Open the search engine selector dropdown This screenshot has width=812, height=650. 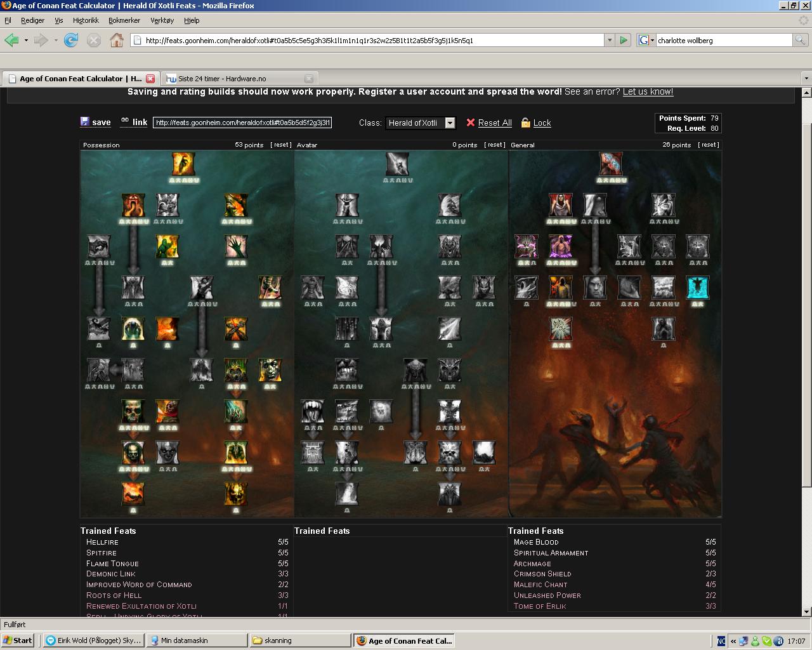[x=646, y=40]
